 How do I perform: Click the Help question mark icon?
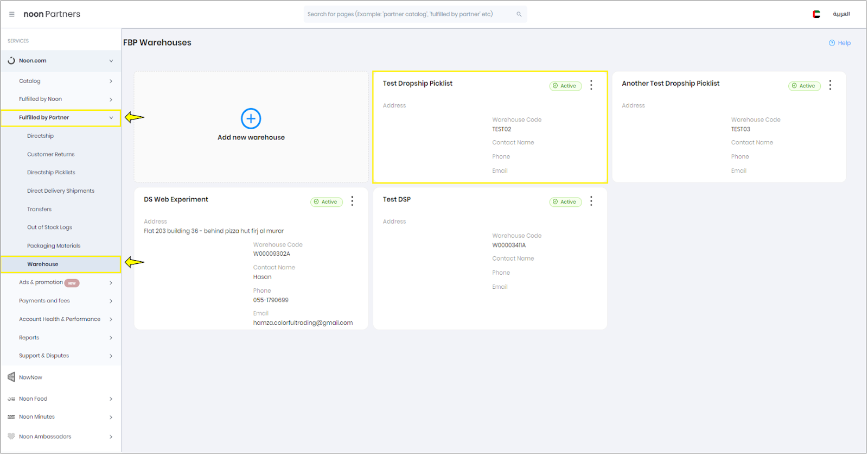click(x=832, y=43)
